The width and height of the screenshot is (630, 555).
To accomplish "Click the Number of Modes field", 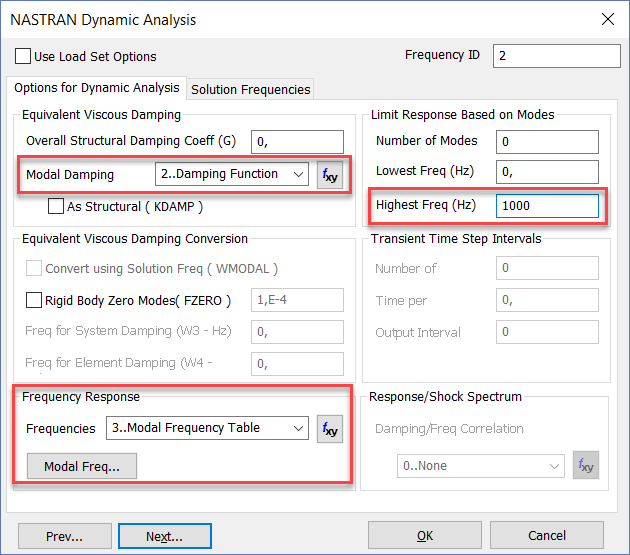I will pos(547,142).
